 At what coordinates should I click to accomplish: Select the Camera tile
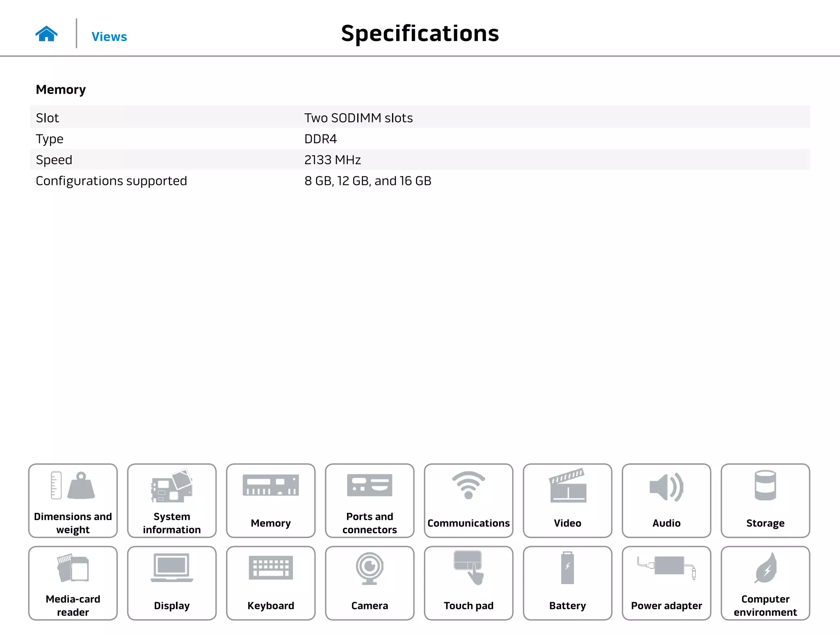coord(370,583)
